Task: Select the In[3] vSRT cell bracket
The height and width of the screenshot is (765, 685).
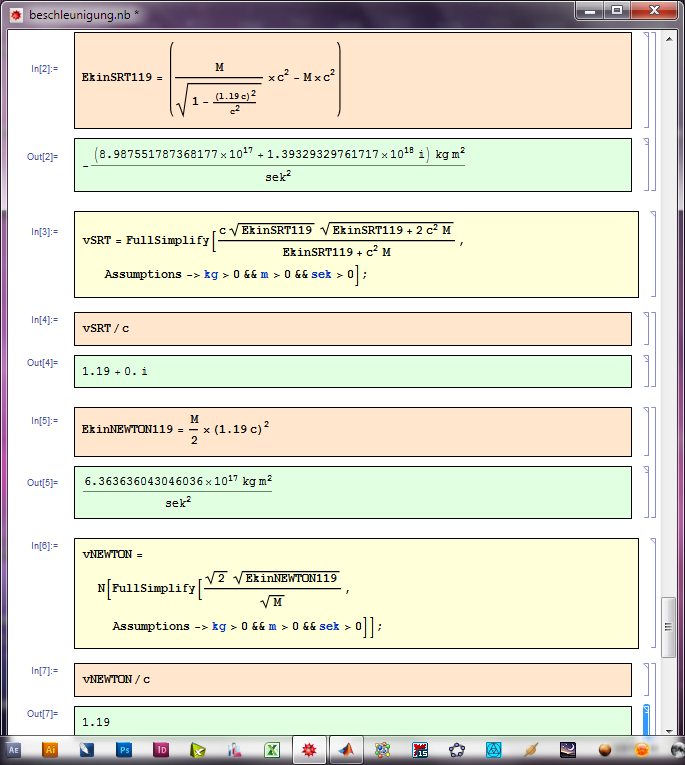Action: point(653,254)
